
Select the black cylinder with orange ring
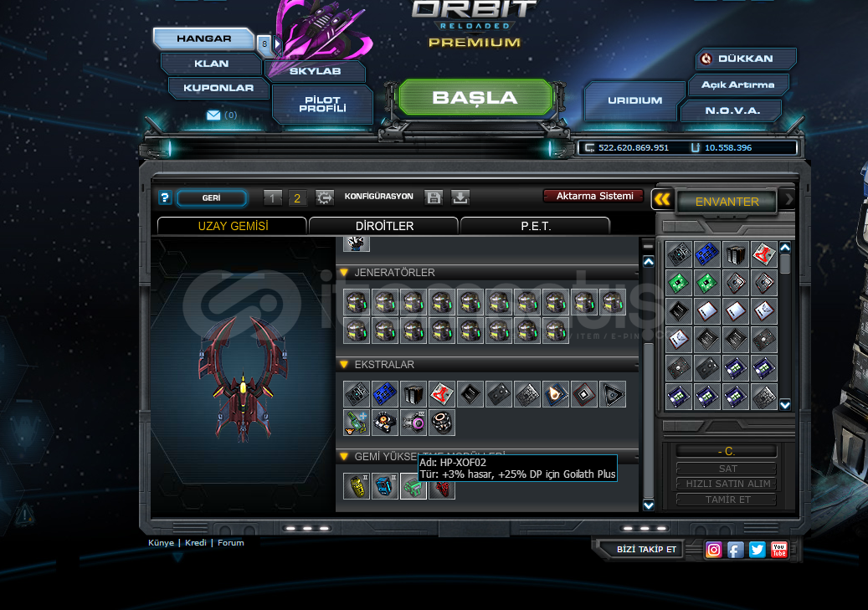click(x=442, y=423)
